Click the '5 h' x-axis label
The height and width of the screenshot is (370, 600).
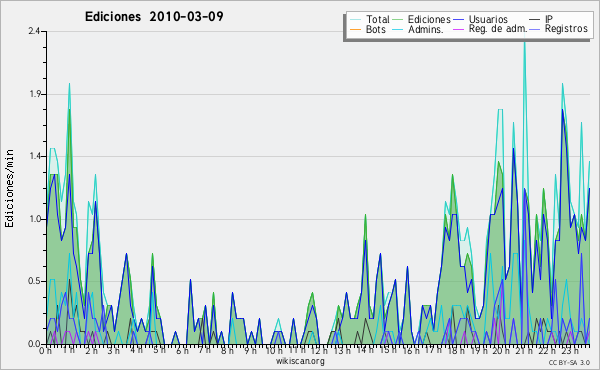click(x=159, y=350)
